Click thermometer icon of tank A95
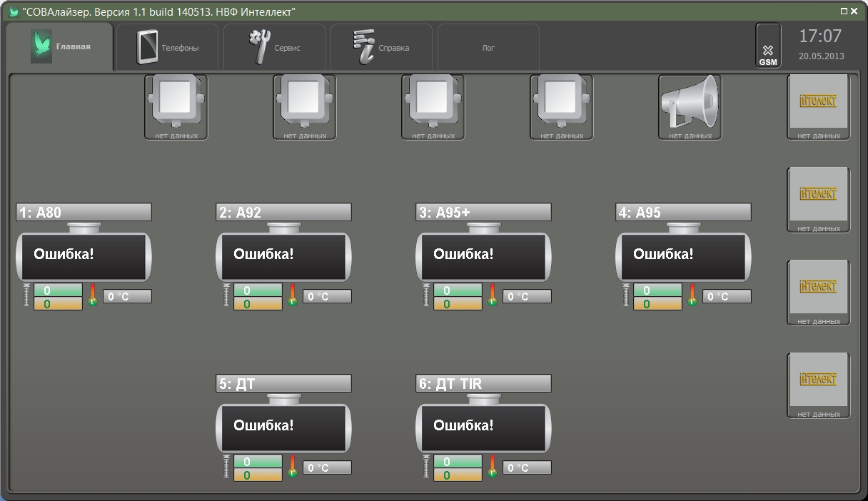 tap(692, 295)
